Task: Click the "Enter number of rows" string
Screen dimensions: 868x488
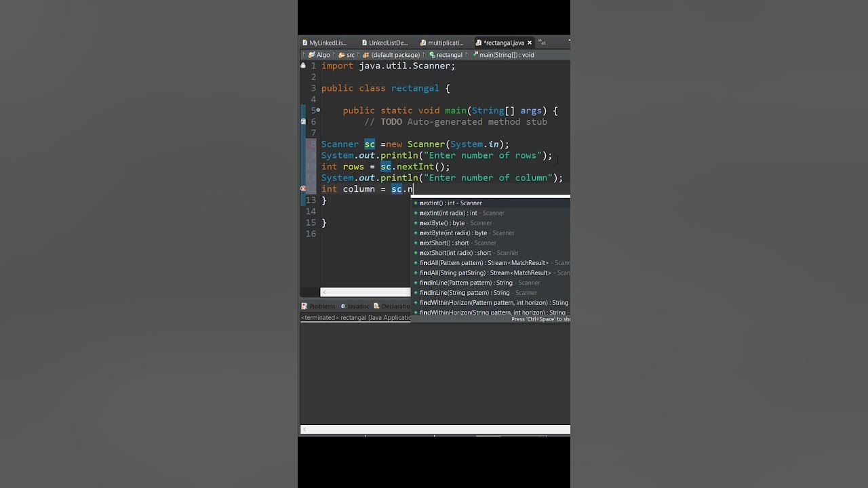Action: pyautogui.click(x=483, y=155)
